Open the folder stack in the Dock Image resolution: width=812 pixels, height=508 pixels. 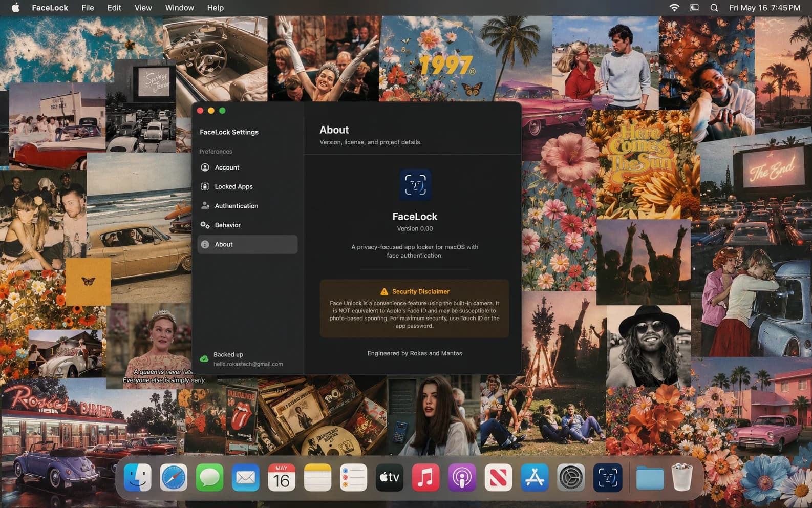coord(650,479)
